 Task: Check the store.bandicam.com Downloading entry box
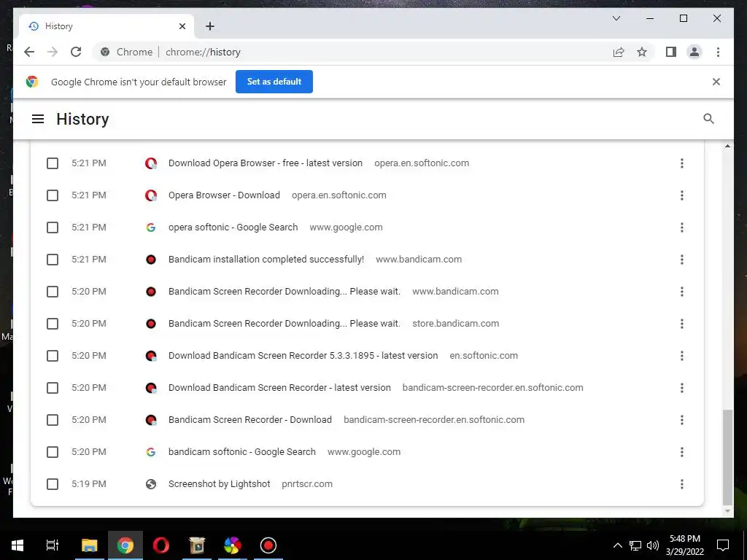tap(53, 324)
